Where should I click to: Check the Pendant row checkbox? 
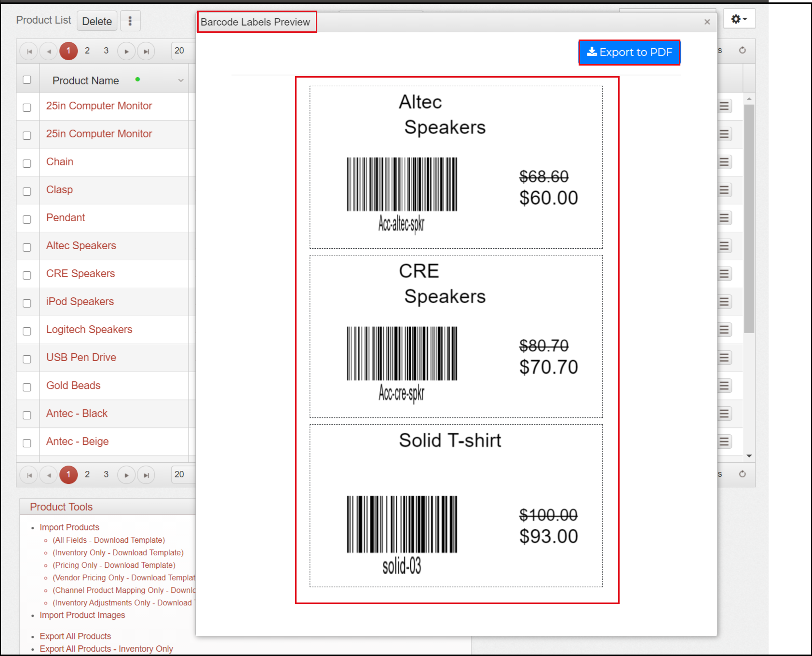click(27, 219)
